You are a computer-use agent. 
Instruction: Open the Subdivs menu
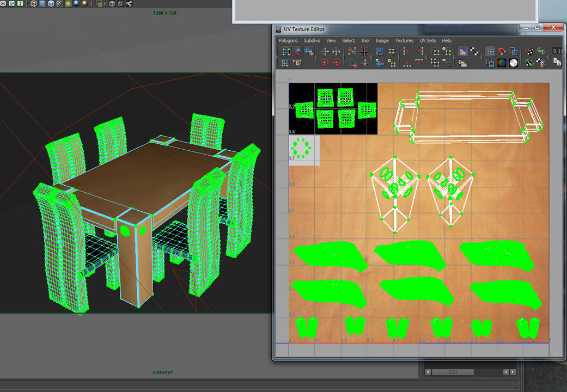tap(312, 40)
